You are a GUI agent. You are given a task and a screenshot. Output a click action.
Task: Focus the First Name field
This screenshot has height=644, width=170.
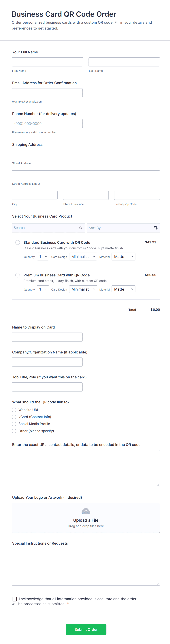click(x=47, y=62)
